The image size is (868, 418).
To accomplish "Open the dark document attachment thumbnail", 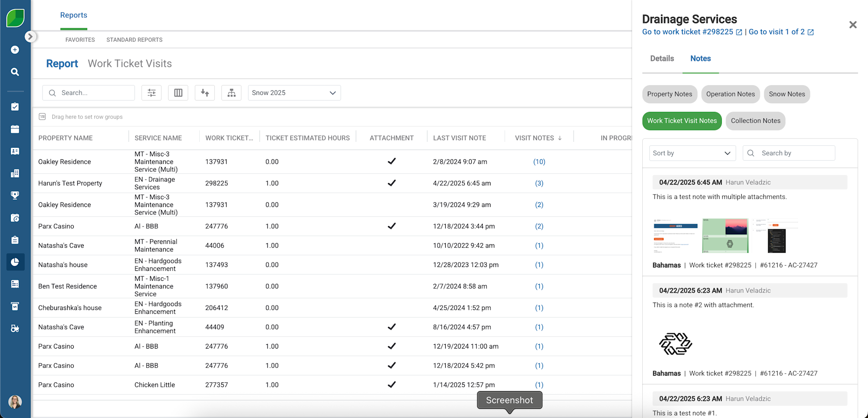I will (x=776, y=236).
